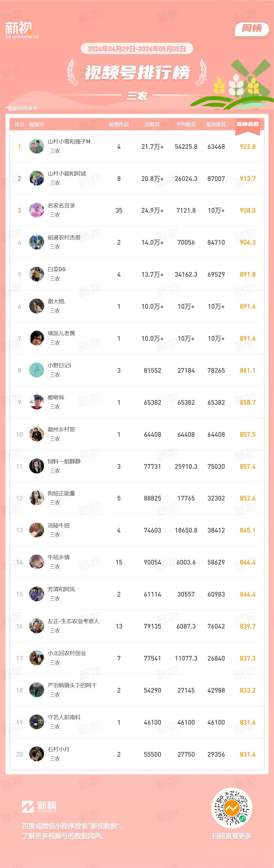Select the 谢大炮. account name
This screenshot has width=274, height=868.
click(57, 301)
